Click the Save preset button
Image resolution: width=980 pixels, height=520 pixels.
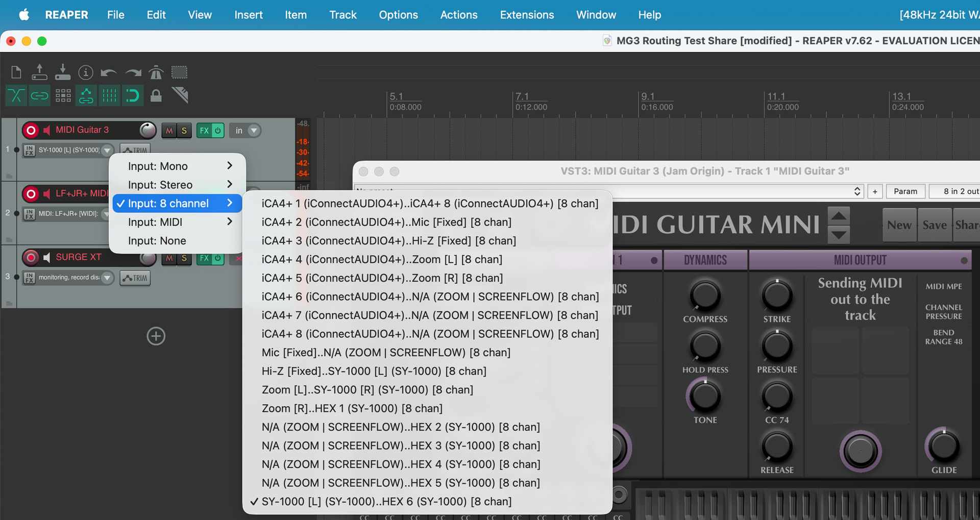pyautogui.click(x=934, y=225)
